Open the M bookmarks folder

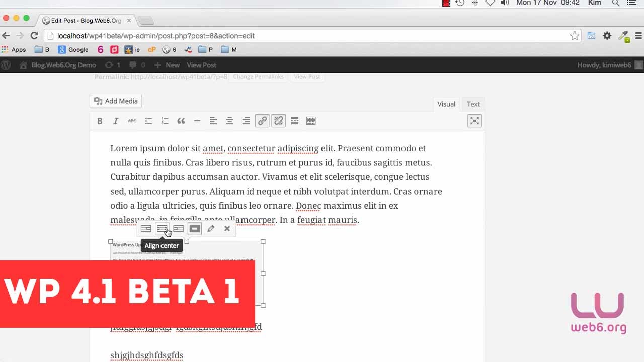[x=229, y=50]
